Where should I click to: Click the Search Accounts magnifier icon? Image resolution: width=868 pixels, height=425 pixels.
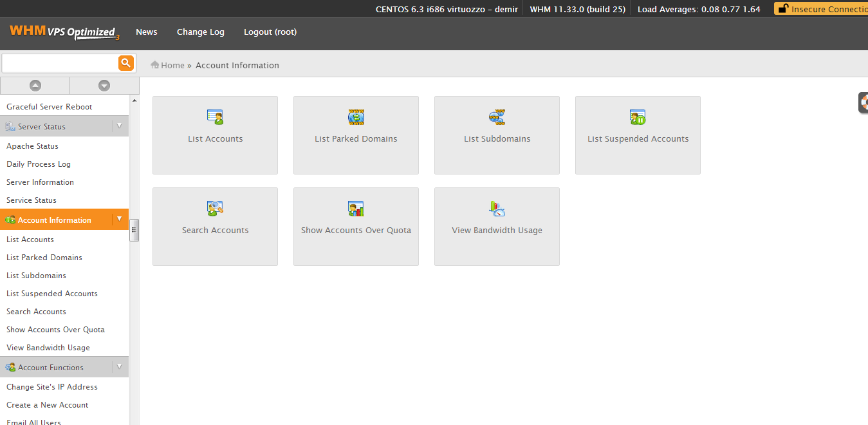pos(215,209)
